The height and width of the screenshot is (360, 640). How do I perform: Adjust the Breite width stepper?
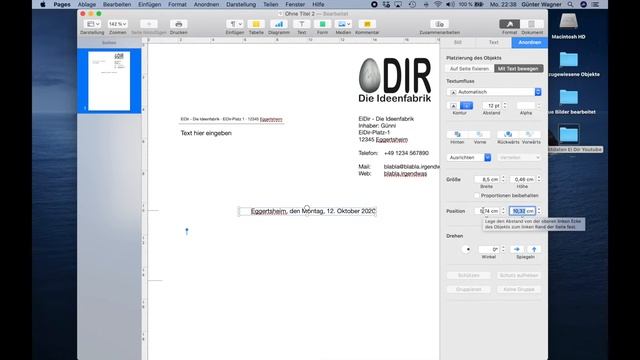coord(503,179)
